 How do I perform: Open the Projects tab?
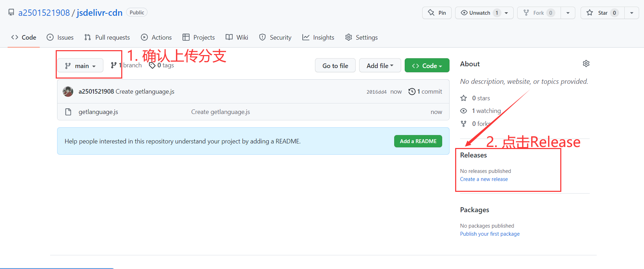pos(199,38)
